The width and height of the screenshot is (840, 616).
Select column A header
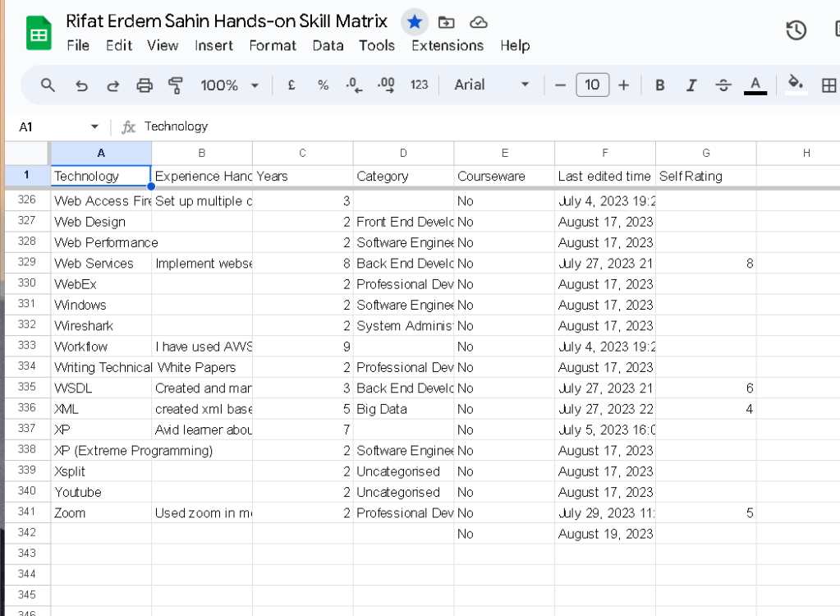[101, 154]
